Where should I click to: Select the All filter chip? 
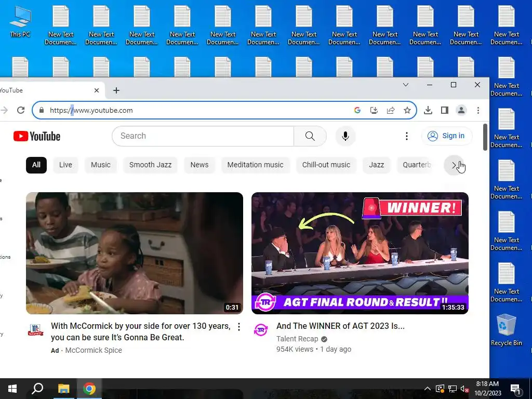pyautogui.click(x=36, y=165)
